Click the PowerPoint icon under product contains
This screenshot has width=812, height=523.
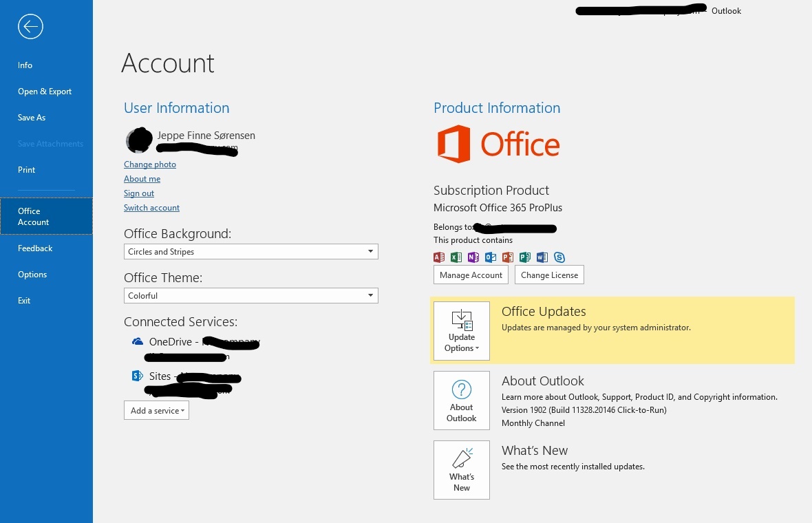point(508,257)
